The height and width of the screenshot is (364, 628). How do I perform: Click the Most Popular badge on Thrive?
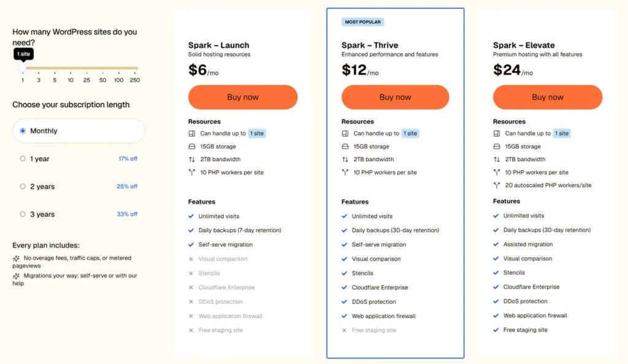click(x=362, y=22)
